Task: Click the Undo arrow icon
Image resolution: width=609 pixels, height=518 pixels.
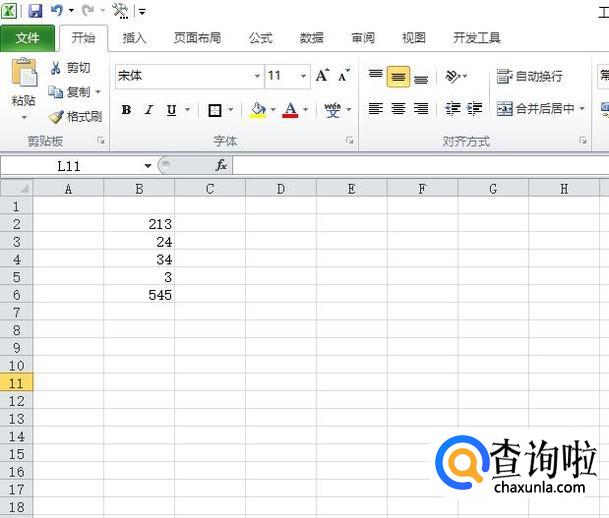Action: click(x=56, y=10)
